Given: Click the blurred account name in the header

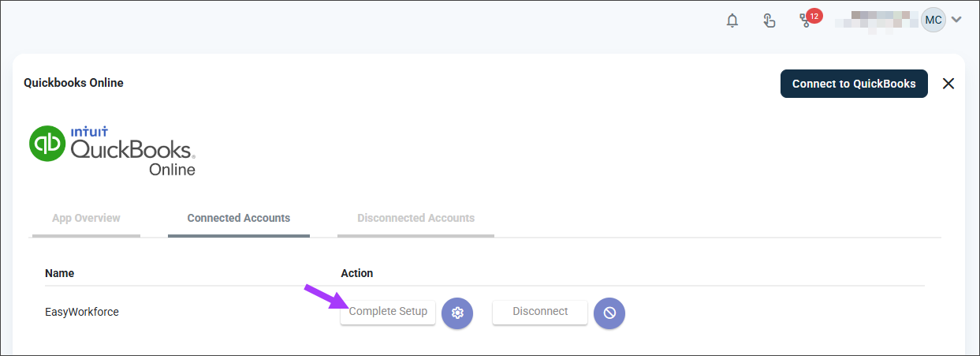Looking at the screenshot, I should pyautogui.click(x=877, y=20).
